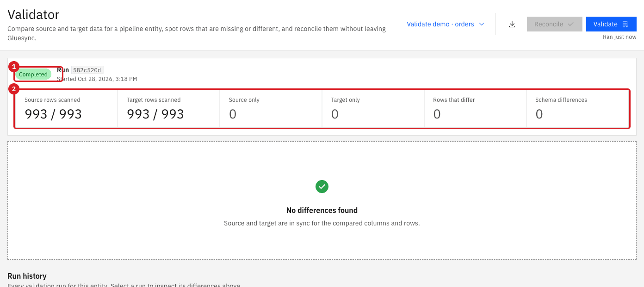Click the Target only count
The height and width of the screenshot is (287, 644).
coord(335,114)
